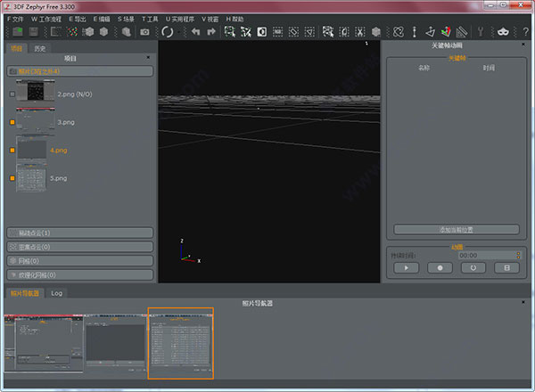Click the animation save/export button

pos(506,268)
